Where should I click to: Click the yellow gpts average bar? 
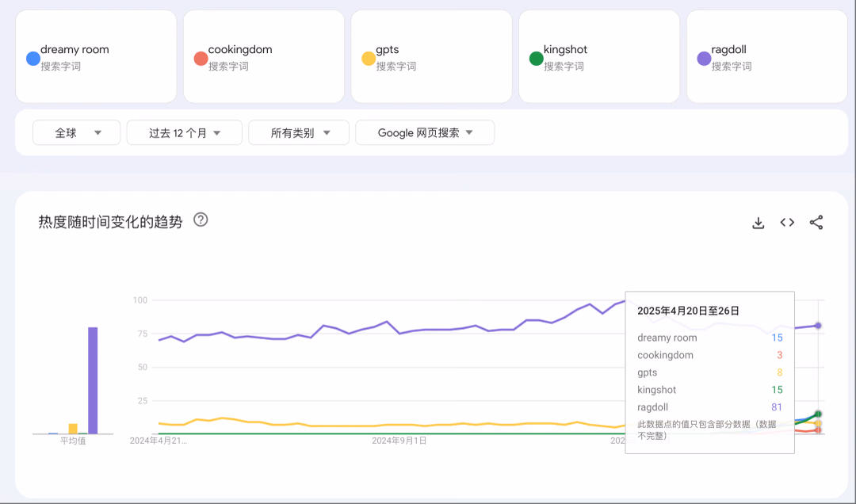pos(73,429)
